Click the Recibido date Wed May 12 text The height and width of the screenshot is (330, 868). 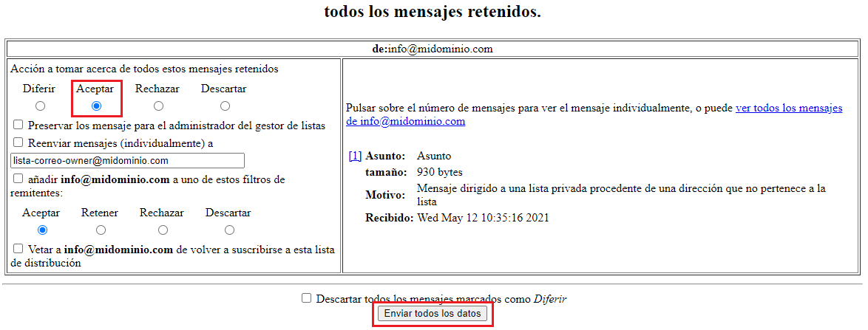483,219
